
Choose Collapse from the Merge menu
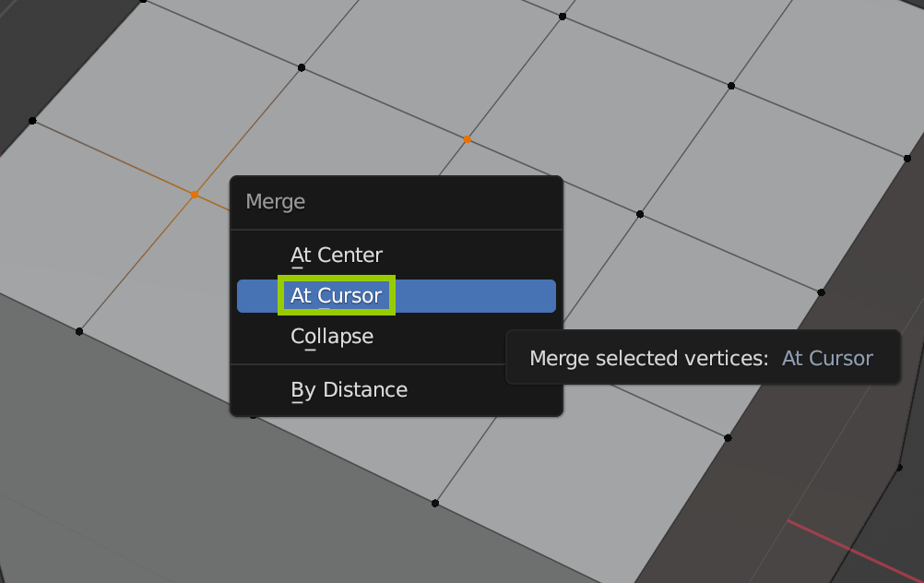point(332,337)
